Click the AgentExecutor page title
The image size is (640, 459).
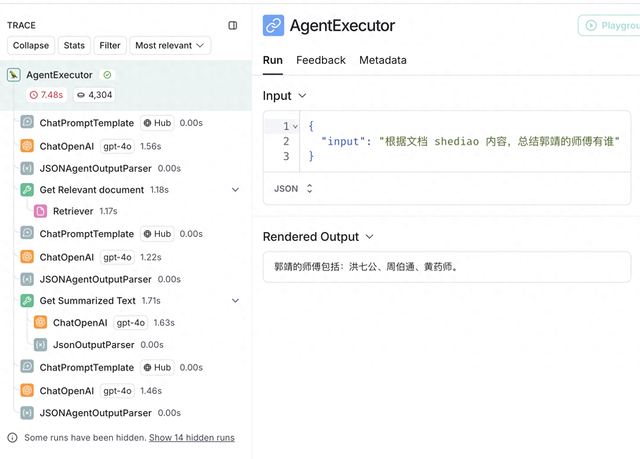pyautogui.click(x=342, y=25)
